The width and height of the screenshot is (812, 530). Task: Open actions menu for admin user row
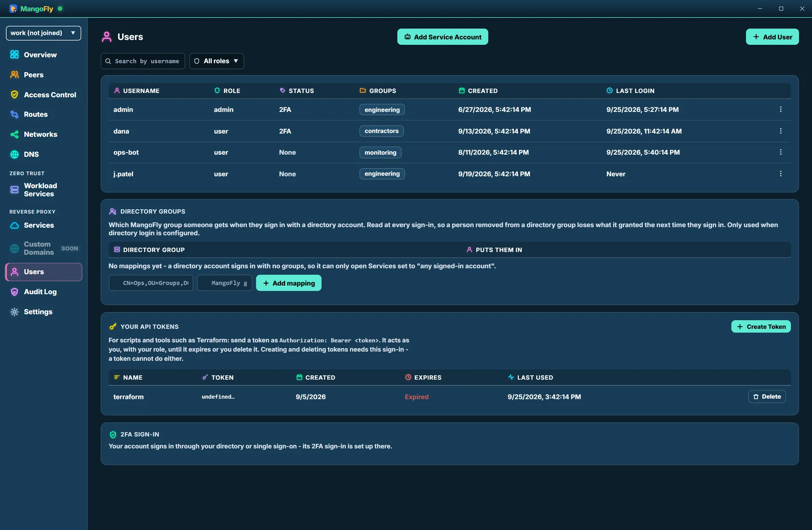781,109
